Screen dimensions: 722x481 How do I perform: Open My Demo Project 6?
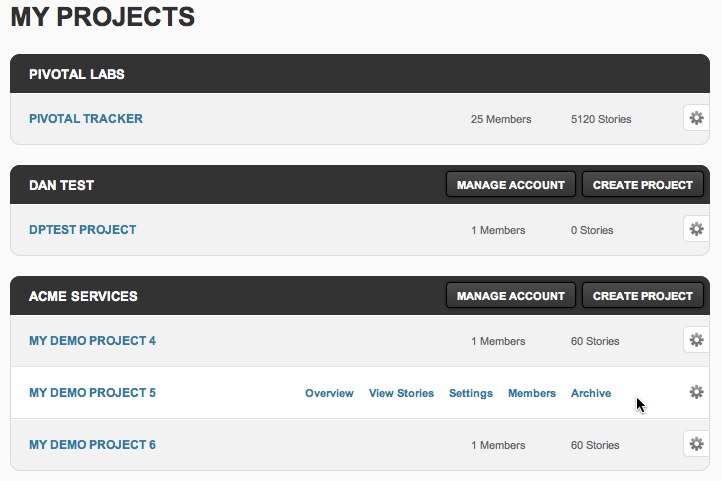pyautogui.click(x=92, y=445)
